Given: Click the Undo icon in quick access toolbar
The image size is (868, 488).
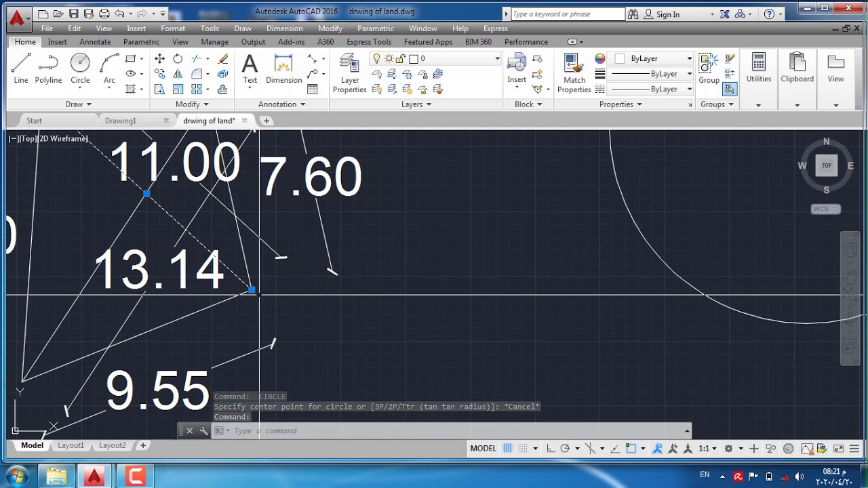Looking at the screenshot, I should (119, 14).
